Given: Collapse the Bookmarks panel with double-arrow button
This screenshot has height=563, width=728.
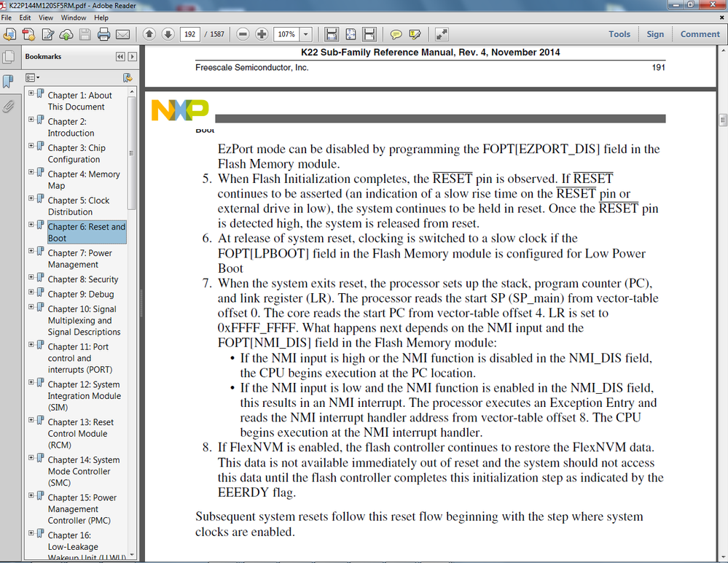Looking at the screenshot, I should pos(120,57).
